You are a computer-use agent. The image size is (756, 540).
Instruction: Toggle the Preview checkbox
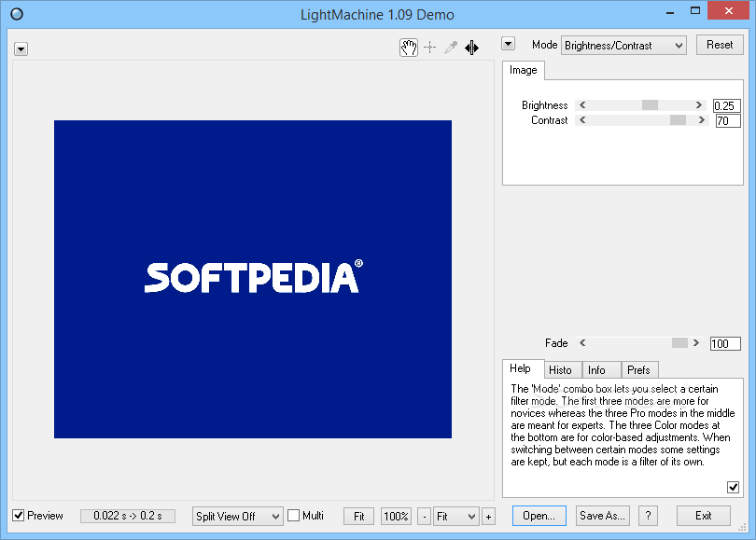click(x=19, y=516)
